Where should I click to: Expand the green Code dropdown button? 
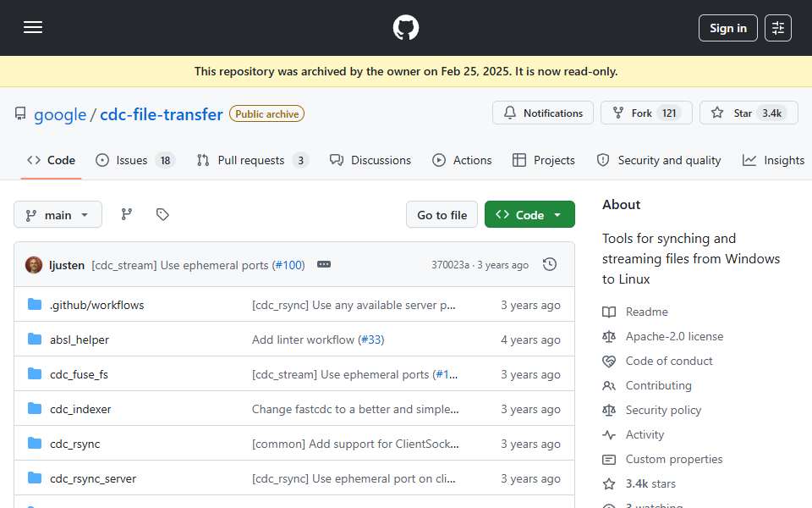[x=529, y=214]
